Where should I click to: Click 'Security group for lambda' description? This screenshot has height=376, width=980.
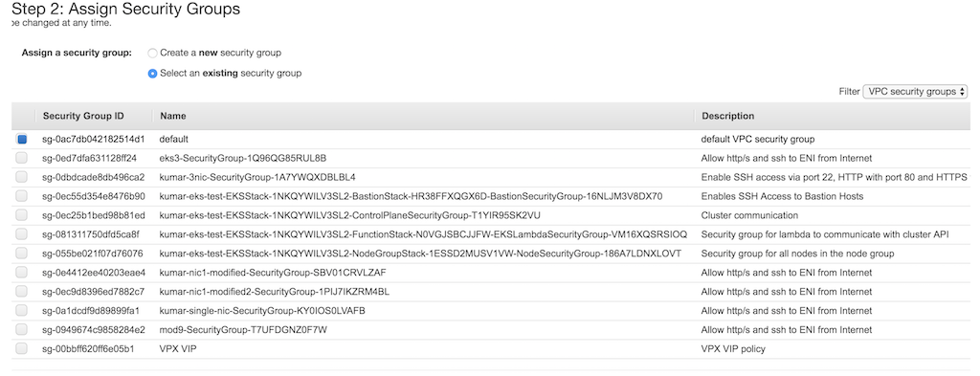825,234
